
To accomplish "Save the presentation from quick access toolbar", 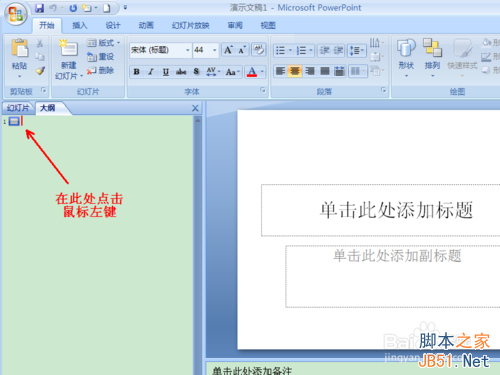I will click(40, 8).
